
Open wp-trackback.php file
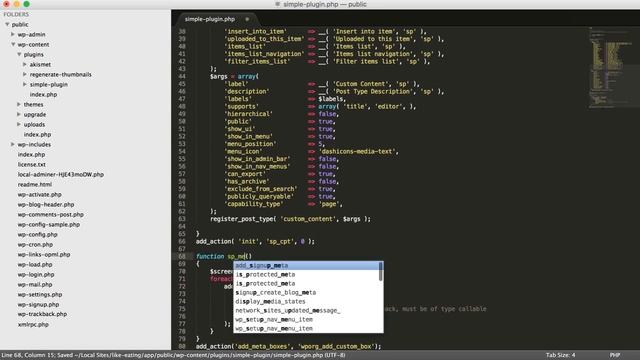(x=42, y=314)
